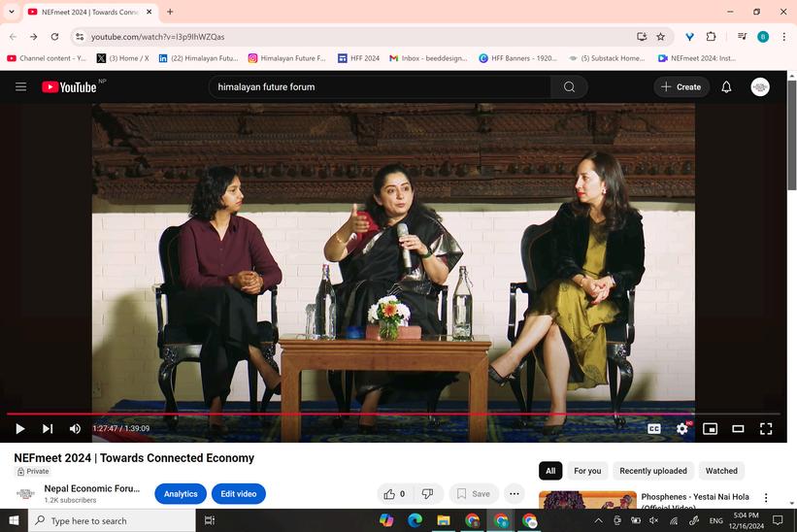Image resolution: width=797 pixels, height=532 pixels.
Task: Click the YouTube search magnifier button
Action: click(x=569, y=87)
